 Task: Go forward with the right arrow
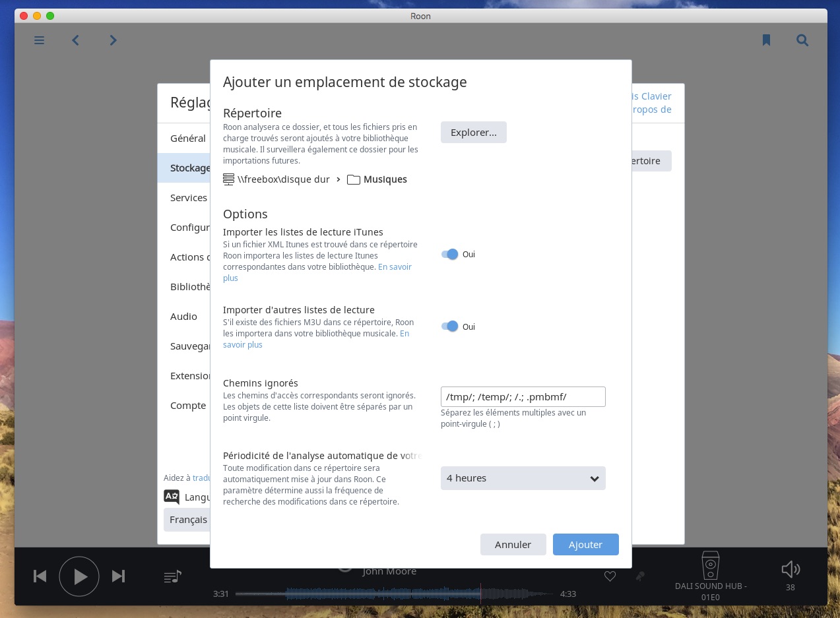[x=113, y=40]
